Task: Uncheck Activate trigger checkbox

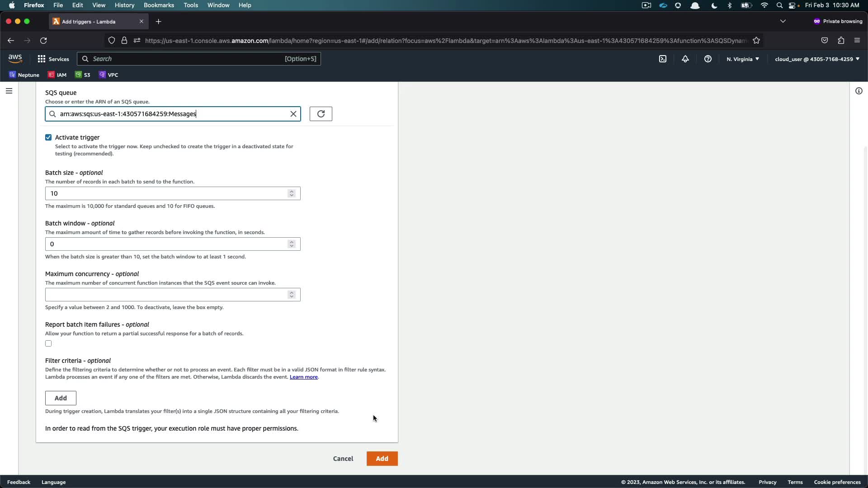Action: point(48,137)
